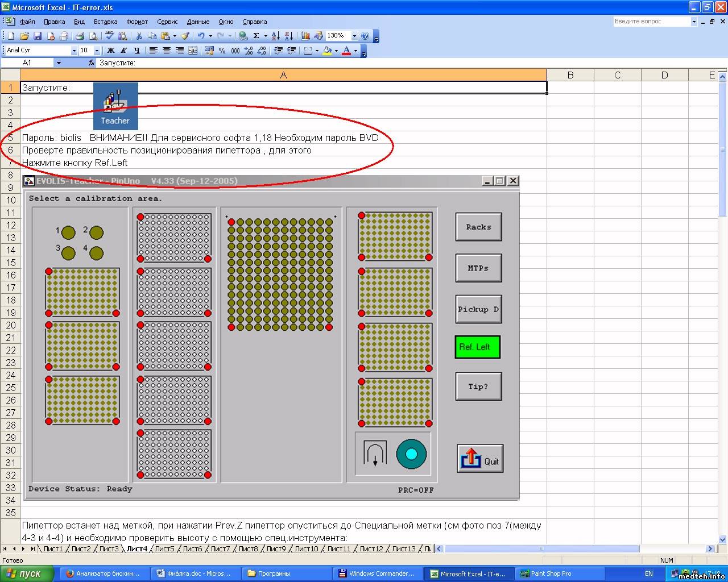
Task: Click the Print icon in the toolbar
Action: 80,36
